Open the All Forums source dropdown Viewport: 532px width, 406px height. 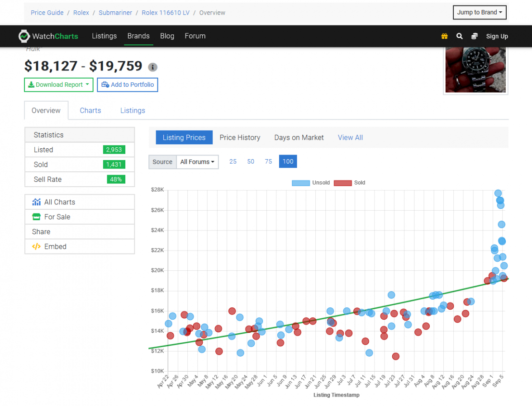click(197, 162)
